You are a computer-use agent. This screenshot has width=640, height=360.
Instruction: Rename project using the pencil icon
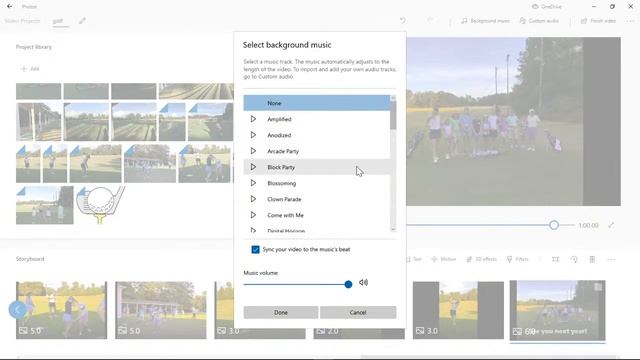(82, 21)
